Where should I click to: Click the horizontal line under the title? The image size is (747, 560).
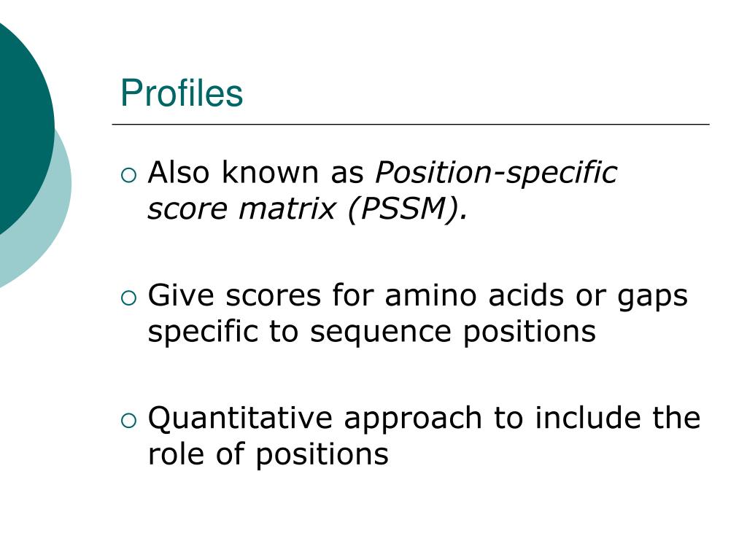coord(411,124)
